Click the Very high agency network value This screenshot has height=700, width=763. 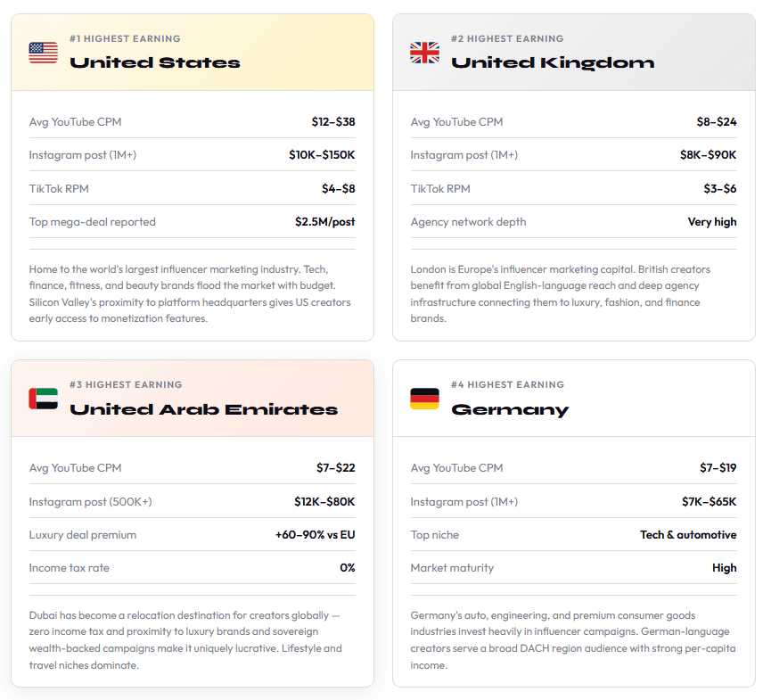tap(712, 222)
